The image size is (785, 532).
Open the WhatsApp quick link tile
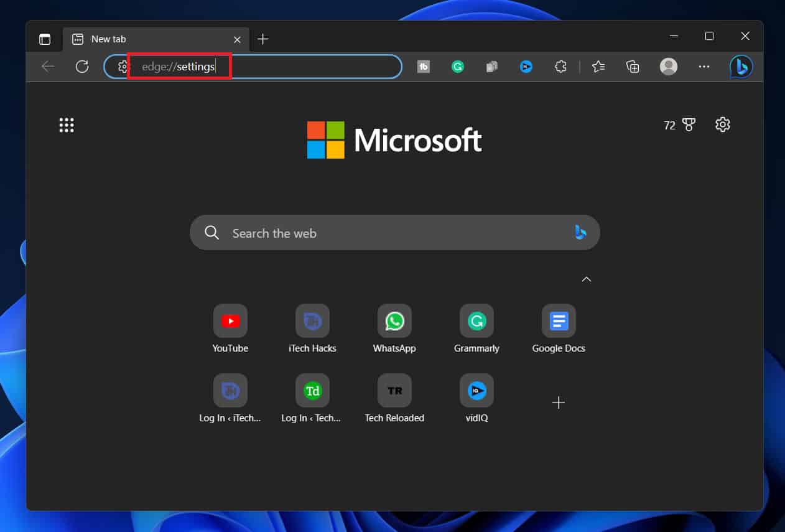click(x=394, y=321)
